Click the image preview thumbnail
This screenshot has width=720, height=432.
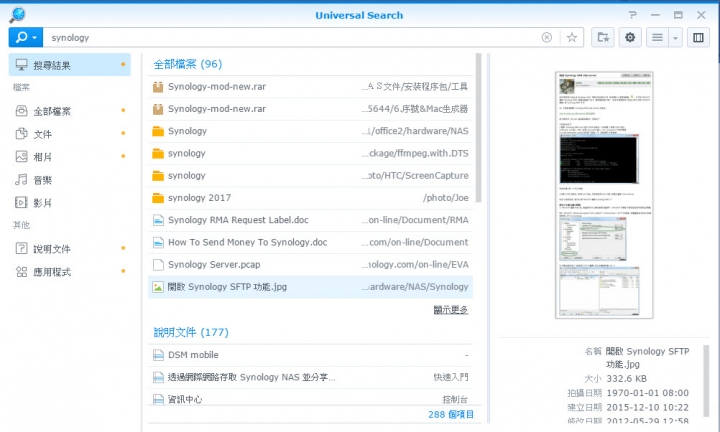point(604,195)
